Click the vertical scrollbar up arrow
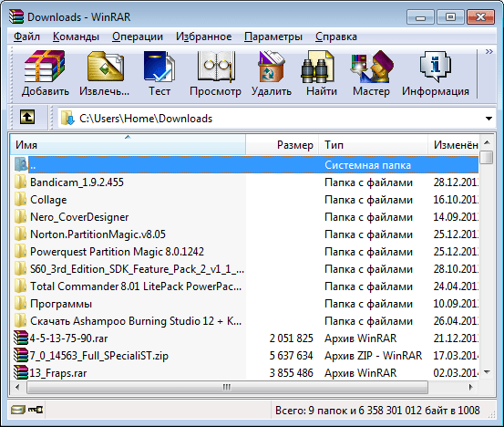The width and height of the screenshot is (504, 427). (487, 142)
